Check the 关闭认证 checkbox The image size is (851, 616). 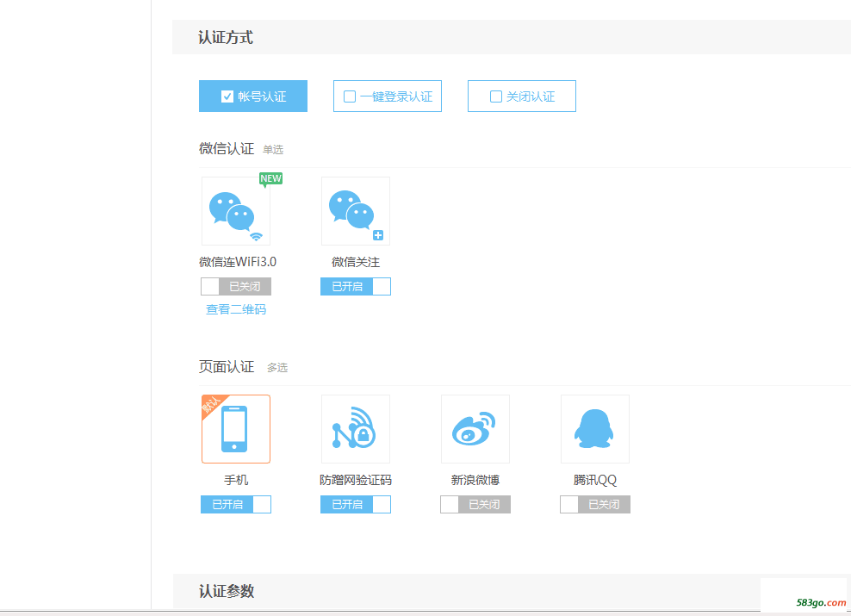tap(496, 96)
